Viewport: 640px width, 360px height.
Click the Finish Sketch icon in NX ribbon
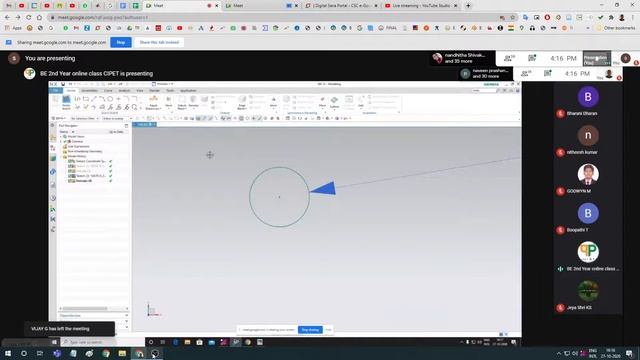66,102
